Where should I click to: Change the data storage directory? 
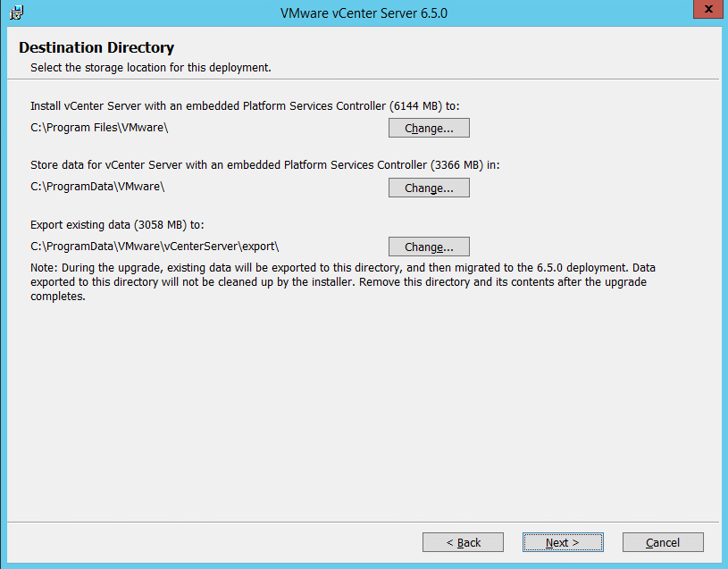pyautogui.click(x=429, y=188)
